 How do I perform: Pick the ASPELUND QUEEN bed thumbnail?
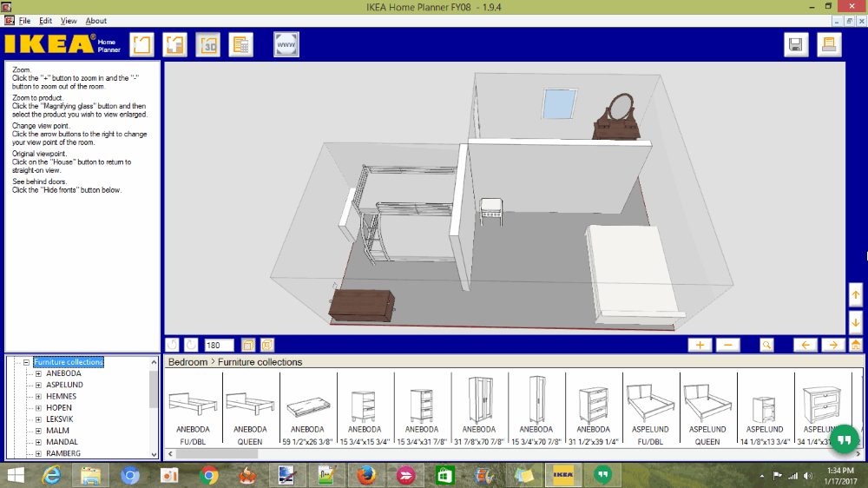[707, 410]
